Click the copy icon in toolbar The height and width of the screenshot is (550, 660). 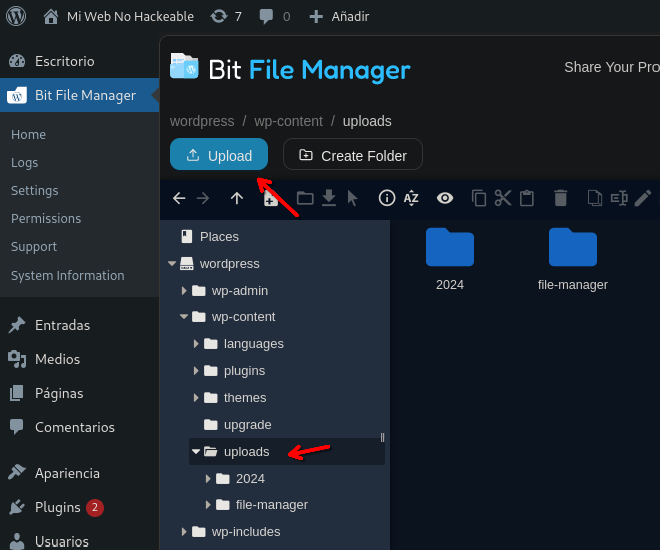coord(479,198)
